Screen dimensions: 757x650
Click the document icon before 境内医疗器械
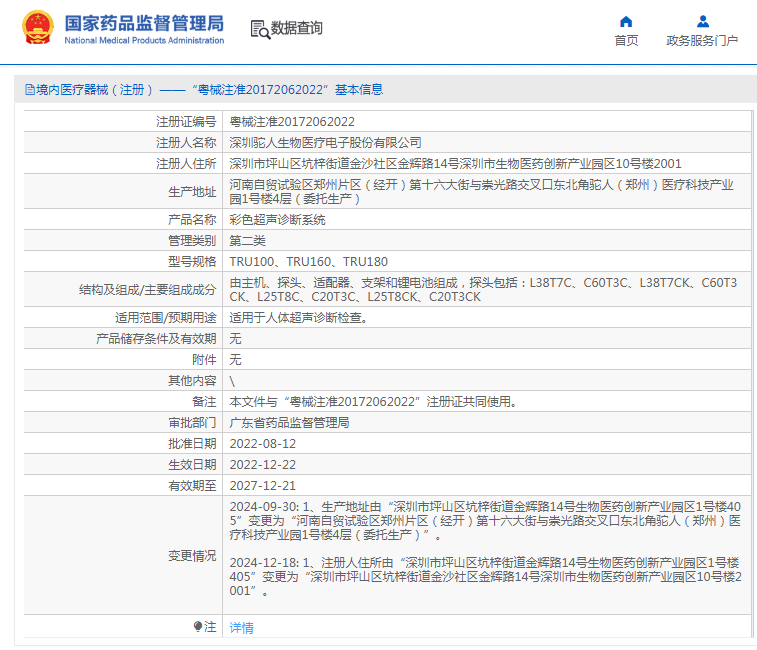coord(29,90)
